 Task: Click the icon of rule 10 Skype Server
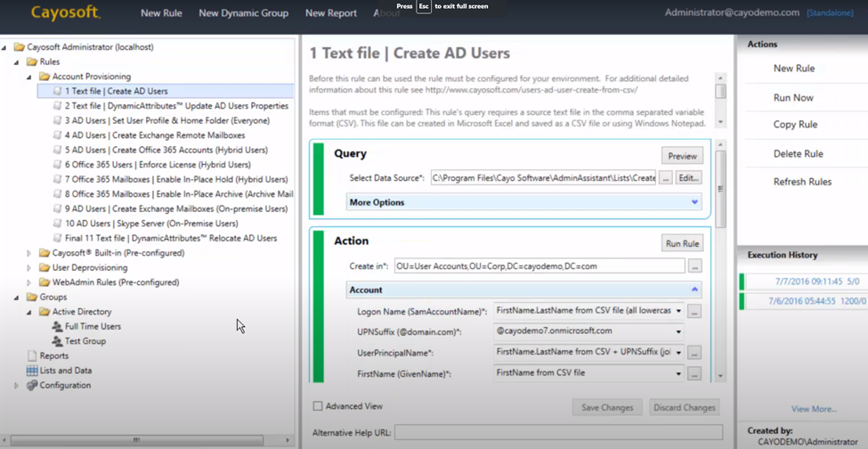[58, 223]
